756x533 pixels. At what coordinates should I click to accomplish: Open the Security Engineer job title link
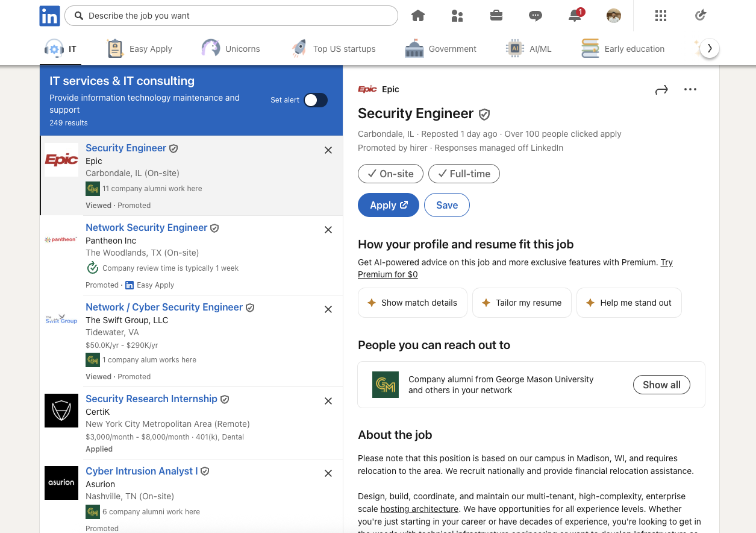click(126, 148)
